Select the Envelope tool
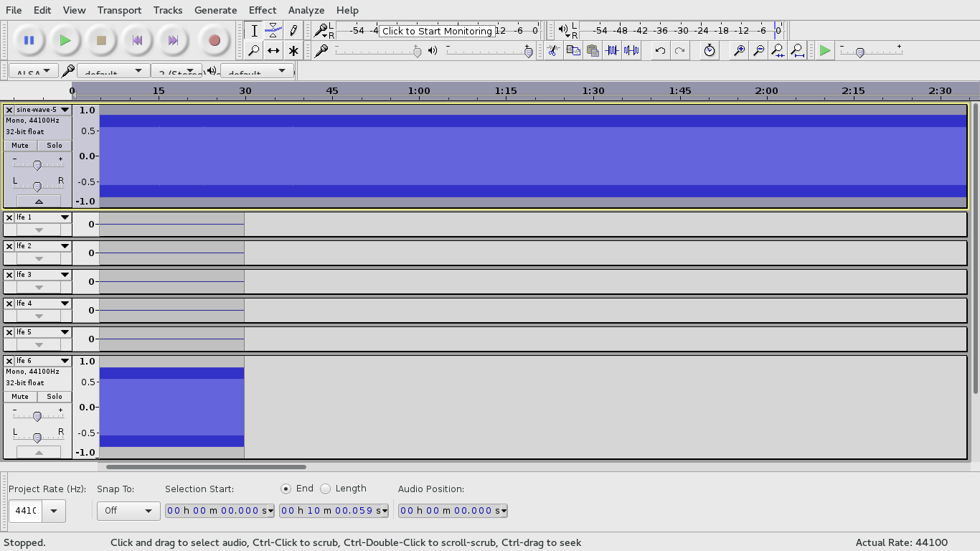The height and width of the screenshot is (551, 980). (273, 31)
